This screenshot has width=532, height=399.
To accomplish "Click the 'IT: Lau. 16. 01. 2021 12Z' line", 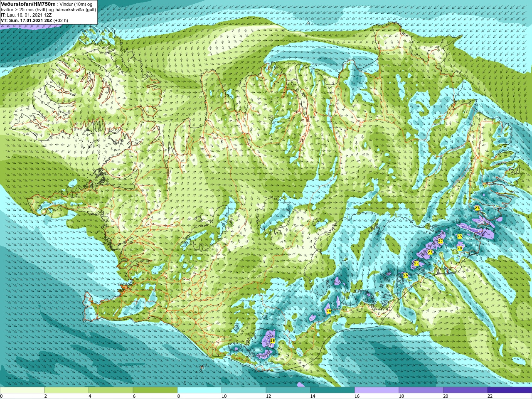I will tap(26, 15).
